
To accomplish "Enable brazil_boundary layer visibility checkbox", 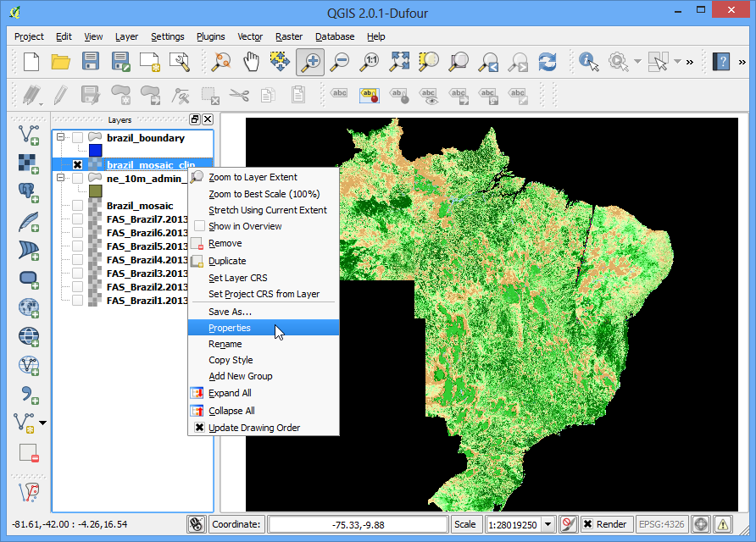I will tap(78, 138).
